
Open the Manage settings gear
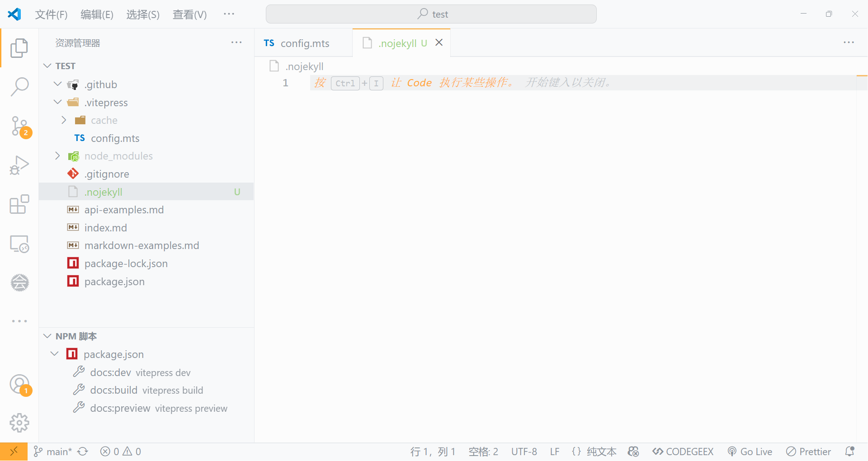click(x=19, y=423)
